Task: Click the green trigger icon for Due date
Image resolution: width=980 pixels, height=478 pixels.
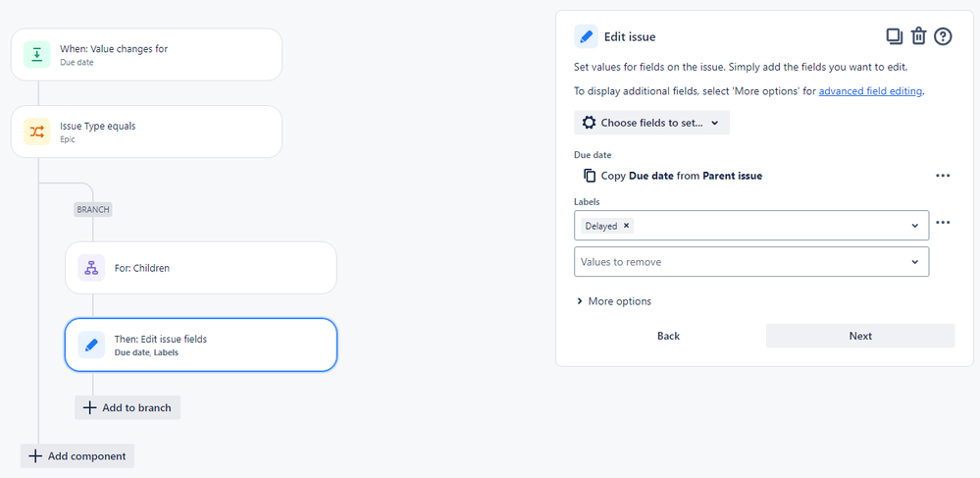Action: (37, 54)
